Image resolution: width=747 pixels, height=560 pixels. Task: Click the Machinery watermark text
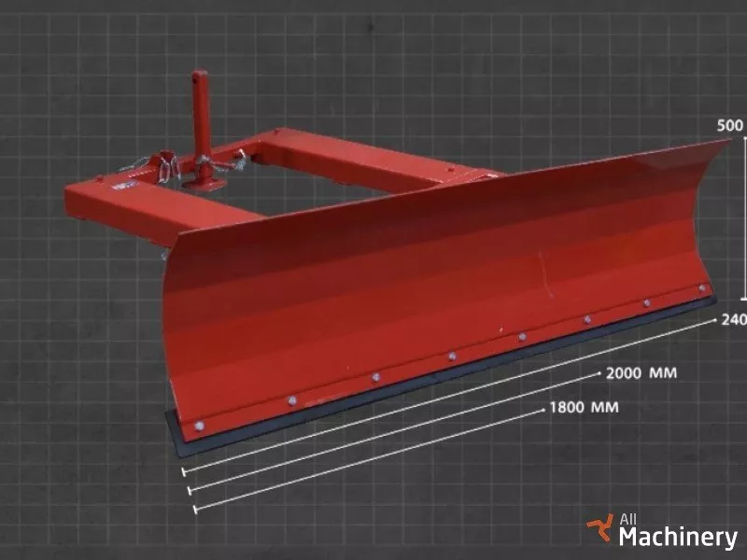click(677, 538)
